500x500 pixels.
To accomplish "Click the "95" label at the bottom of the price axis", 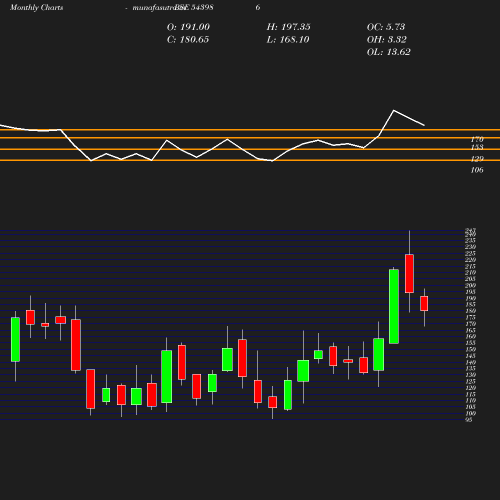I will 469,420.
